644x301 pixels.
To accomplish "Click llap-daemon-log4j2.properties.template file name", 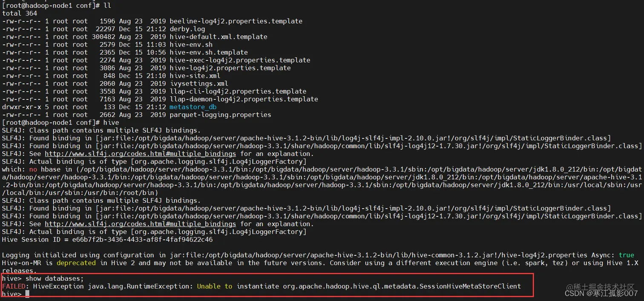I will (x=244, y=99).
